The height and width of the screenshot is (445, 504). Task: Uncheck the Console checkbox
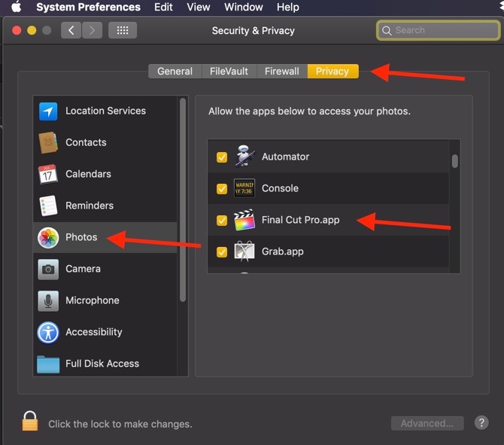(222, 189)
